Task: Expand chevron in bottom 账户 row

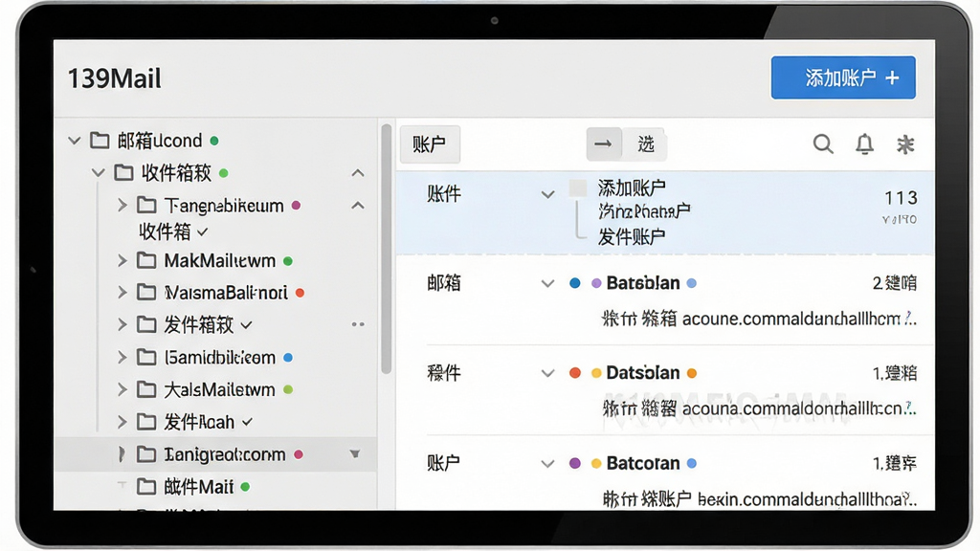Action: [548, 464]
